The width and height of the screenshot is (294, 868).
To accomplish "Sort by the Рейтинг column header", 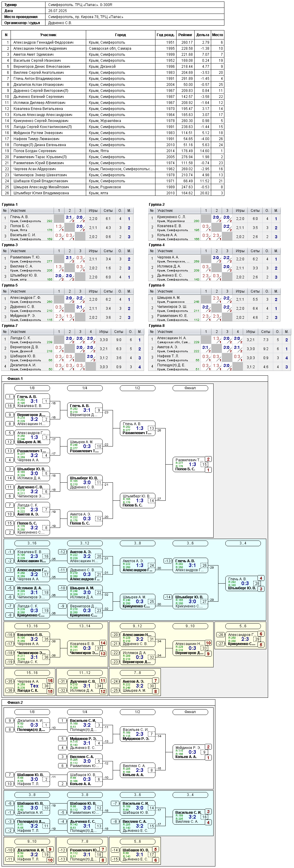I will (185, 35).
